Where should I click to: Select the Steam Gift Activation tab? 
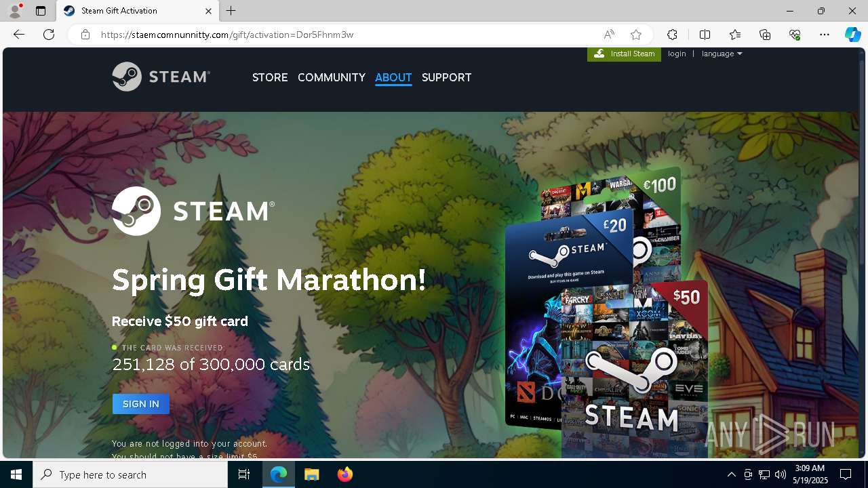(138, 11)
